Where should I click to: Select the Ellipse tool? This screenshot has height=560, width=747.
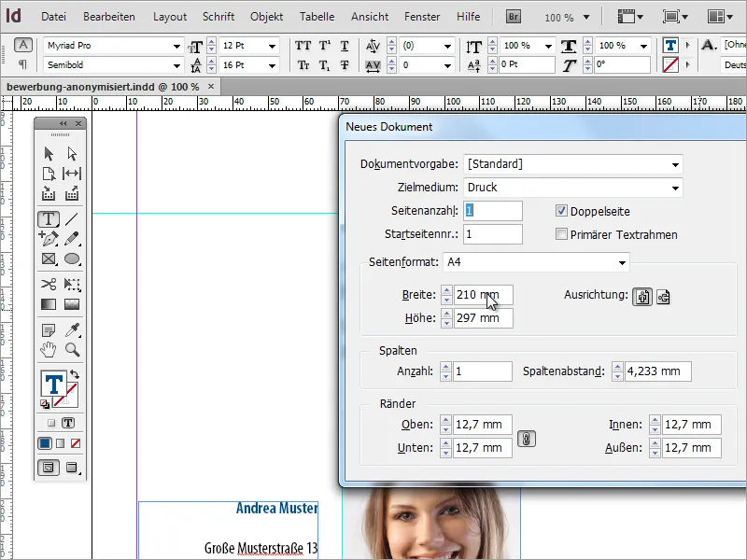pyautogui.click(x=72, y=259)
